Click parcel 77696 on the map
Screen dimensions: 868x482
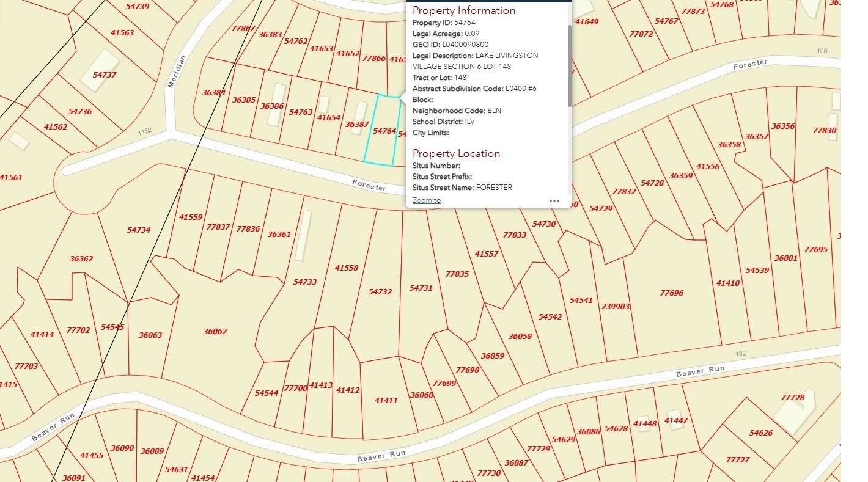[x=671, y=293]
